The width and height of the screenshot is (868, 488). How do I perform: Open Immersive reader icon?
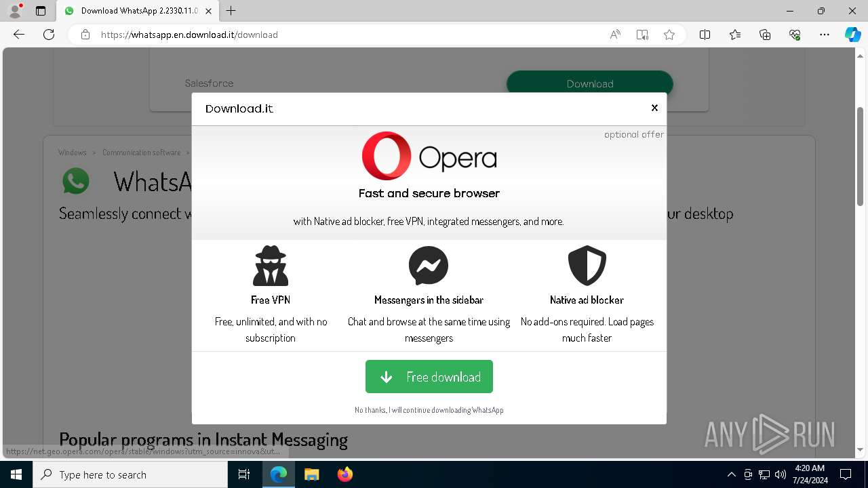pos(642,35)
